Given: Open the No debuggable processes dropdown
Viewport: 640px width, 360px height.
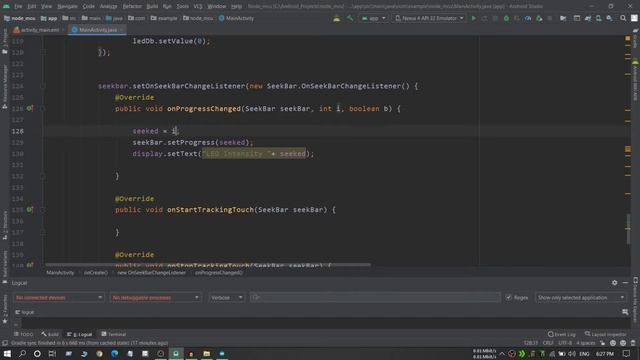Looking at the screenshot, I should 155,297.
